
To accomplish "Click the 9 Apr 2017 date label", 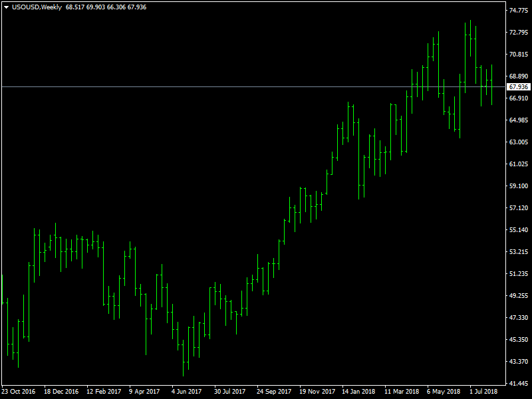I will pos(144,392).
